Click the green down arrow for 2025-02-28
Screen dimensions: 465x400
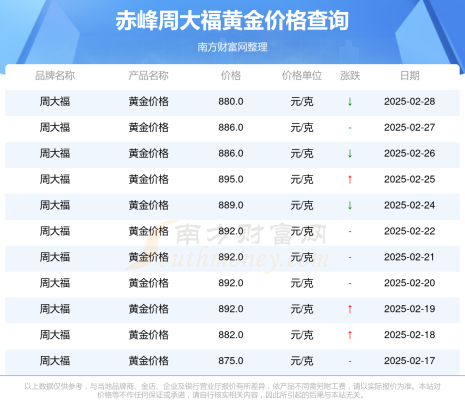click(x=350, y=102)
